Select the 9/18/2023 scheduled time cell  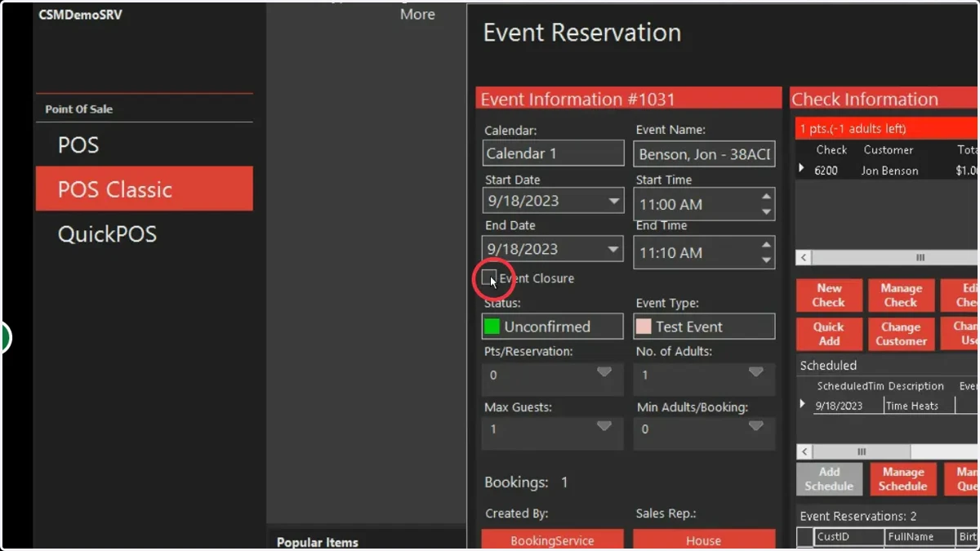pyautogui.click(x=848, y=406)
